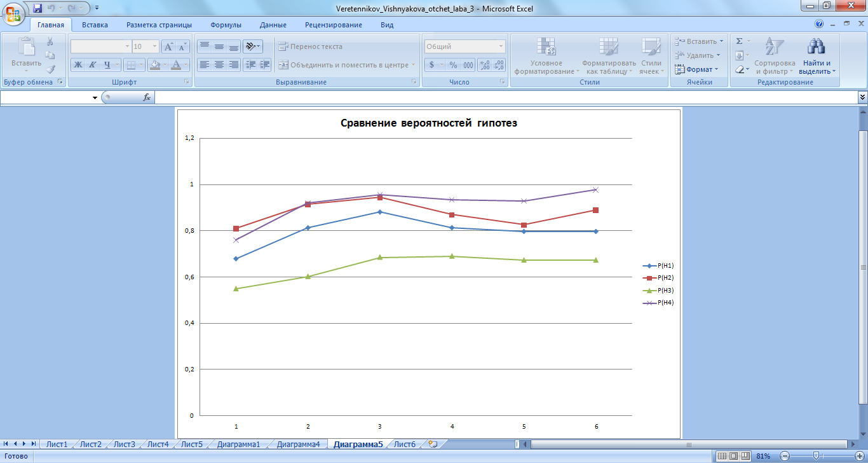Image resolution: width=868 pixels, height=463 pixels.
Task: Open Clear eraser icon
Action: (740, 69)
